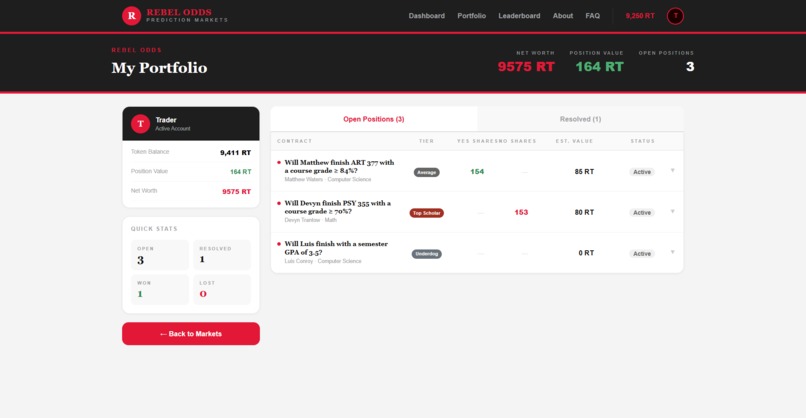The height and width of the screenshot is (418, 806).
Task: Click the 0 RT estimated value
Action: [x=587, y=253]
